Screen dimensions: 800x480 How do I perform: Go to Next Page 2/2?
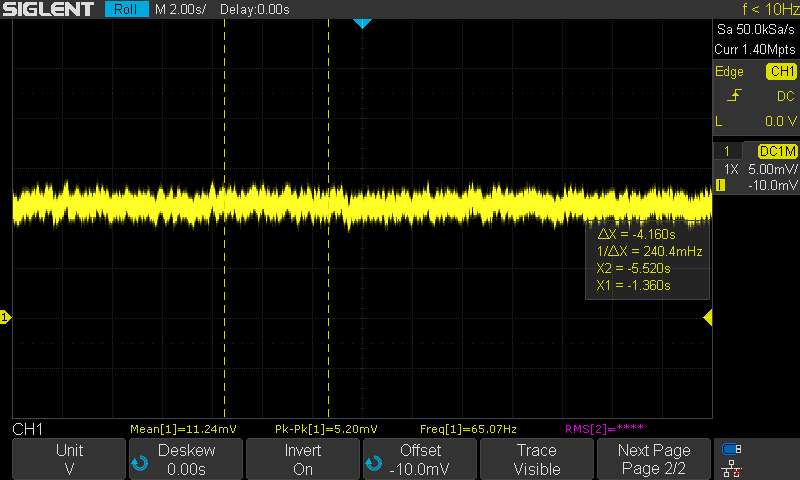[654, 459]
